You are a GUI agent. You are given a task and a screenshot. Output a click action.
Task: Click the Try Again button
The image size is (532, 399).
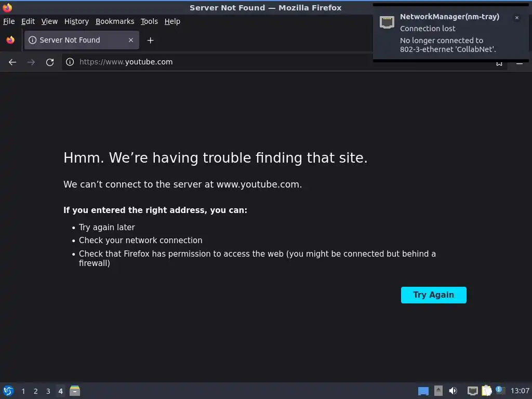click(x=434, y=295)
